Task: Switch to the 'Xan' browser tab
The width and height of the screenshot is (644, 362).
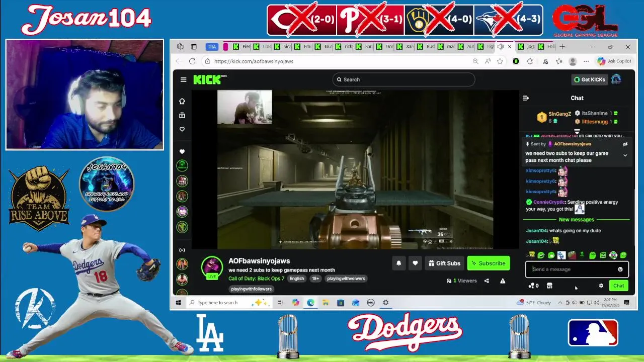Action: [405, 47]
